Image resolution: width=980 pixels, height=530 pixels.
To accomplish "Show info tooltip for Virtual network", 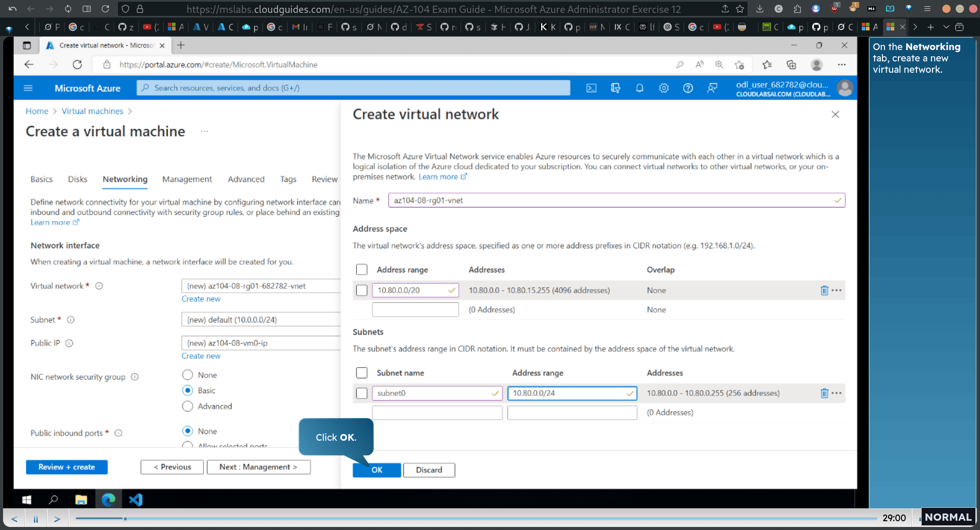I will (x=99, y=286).
